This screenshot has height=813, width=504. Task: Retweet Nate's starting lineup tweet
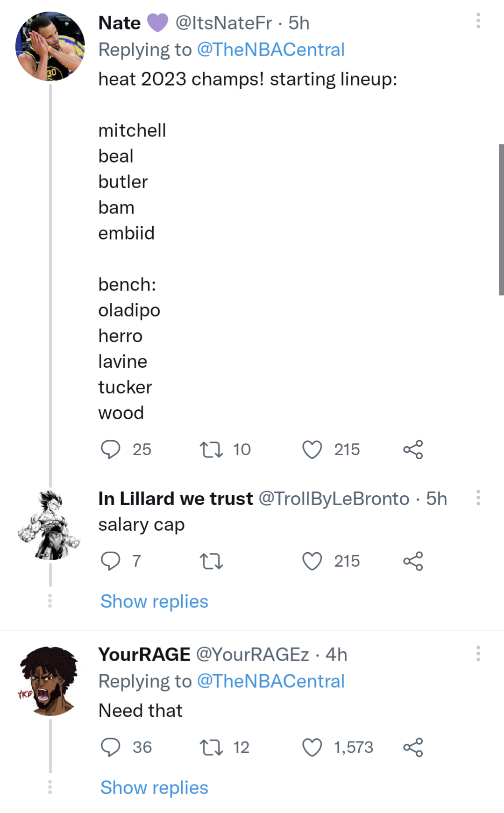(x=211, y=449)
